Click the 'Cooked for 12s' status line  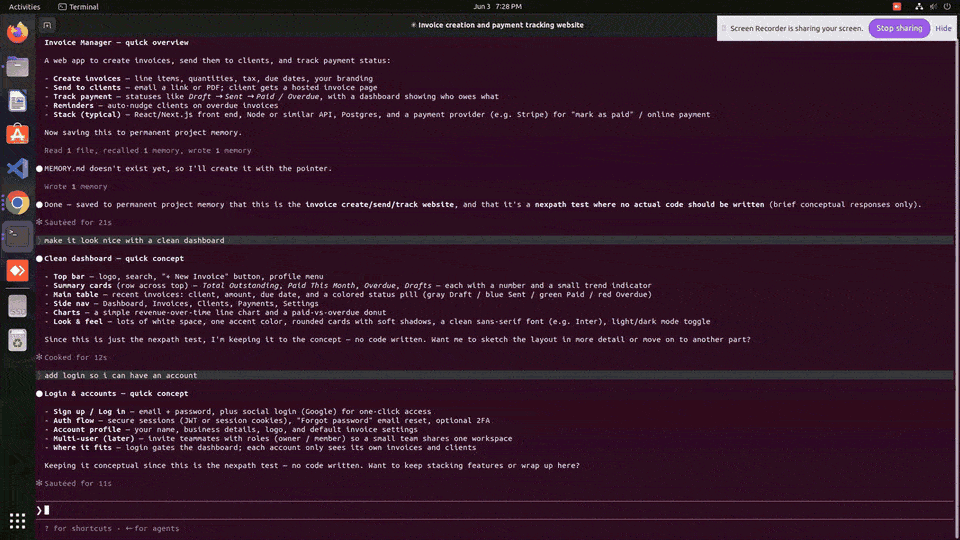pos(75,358)
